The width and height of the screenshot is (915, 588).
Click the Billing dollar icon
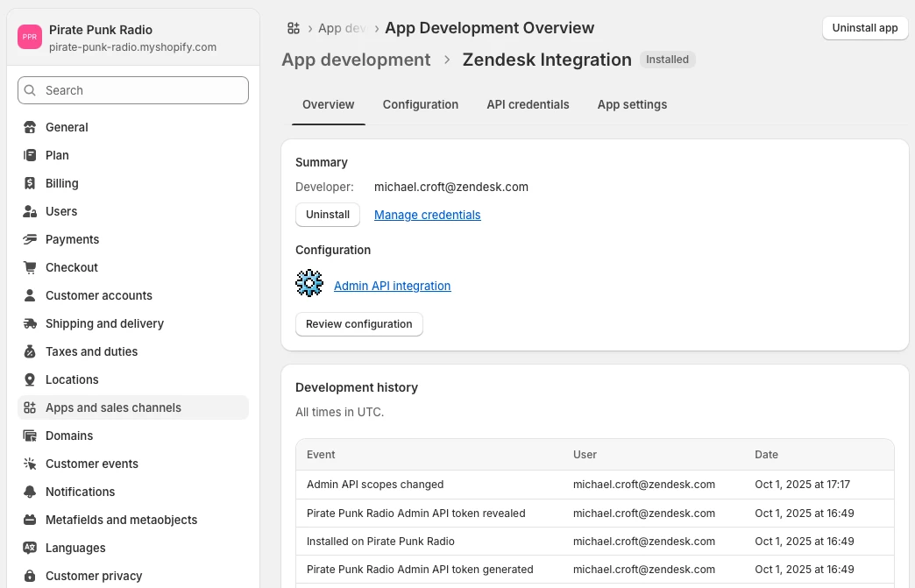pyautogui.click(x=30, y=183)
